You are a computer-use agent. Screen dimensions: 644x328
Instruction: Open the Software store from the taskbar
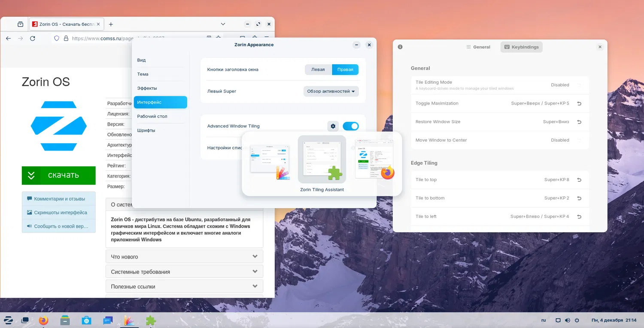point(86,320)
